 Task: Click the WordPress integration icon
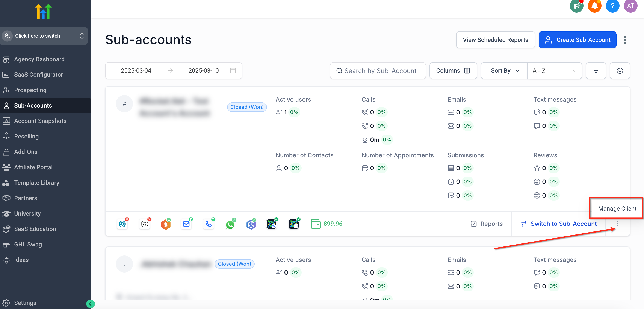pos(122,224)
